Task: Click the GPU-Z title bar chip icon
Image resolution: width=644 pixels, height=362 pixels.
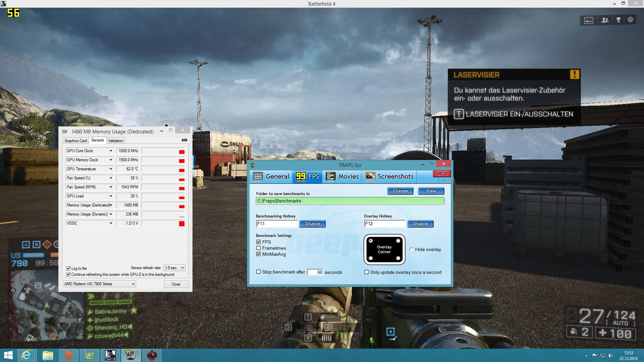Action: [65, 132]
